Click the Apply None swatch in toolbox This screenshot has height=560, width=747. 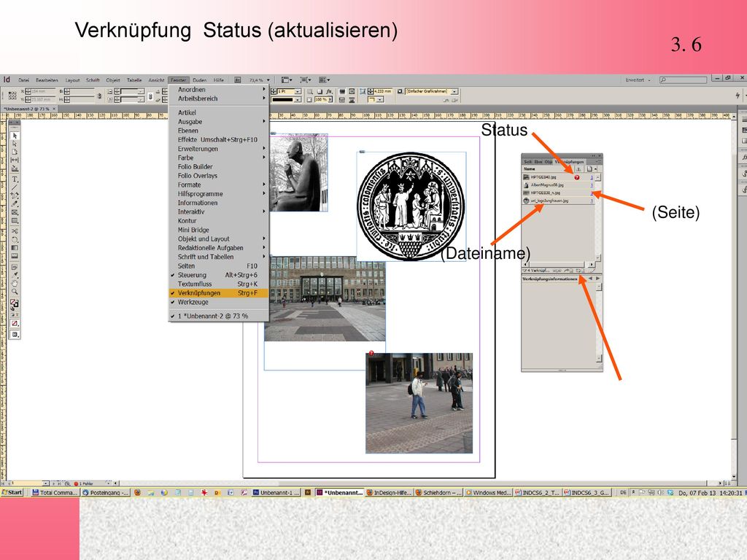point(15,323)
